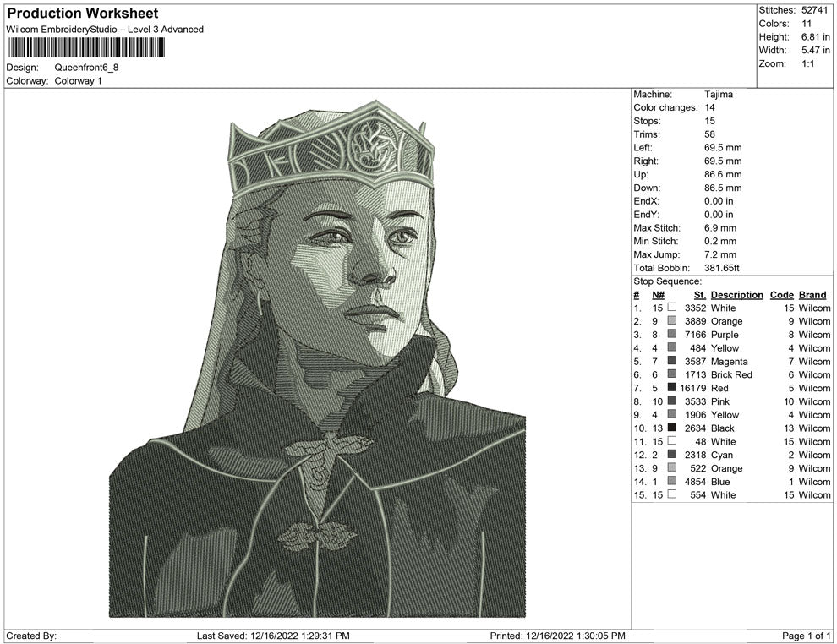
Task: Click the Min Stitch value 0.2 mm
Action: 720,241
